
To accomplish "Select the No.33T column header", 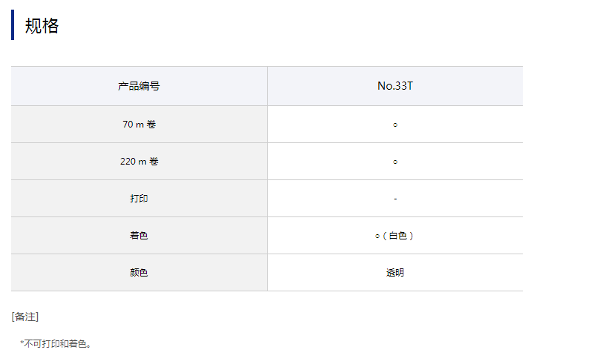I will [x=395, y=86].
